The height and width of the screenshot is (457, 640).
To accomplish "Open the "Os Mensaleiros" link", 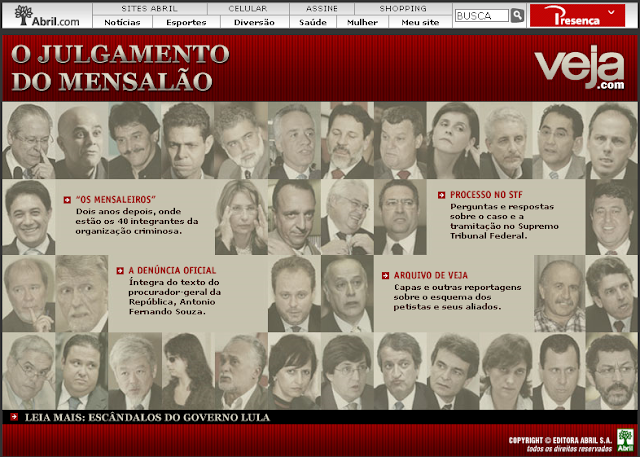I will click(116, 200).
